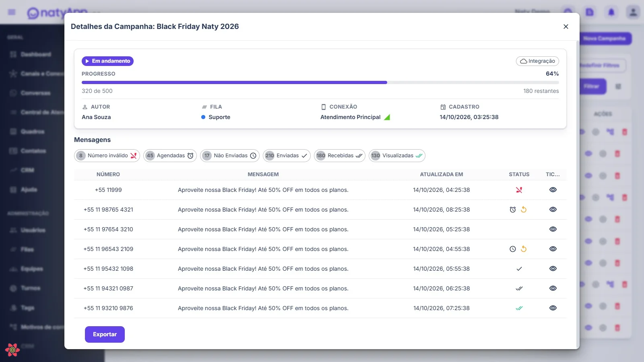Filter by Número inválido messages
Image resolution: width=644 pixels, height=362 pixels.
(x=107, y=156)
